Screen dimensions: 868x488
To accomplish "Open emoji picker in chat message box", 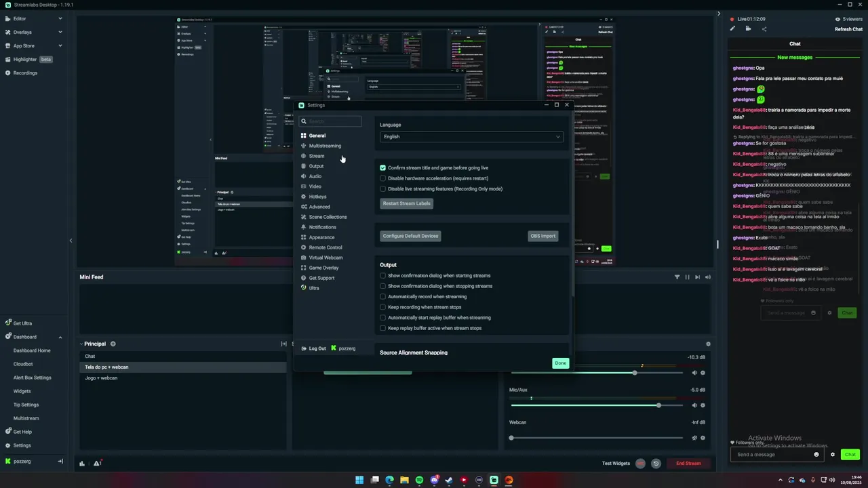I will [816, 455].
